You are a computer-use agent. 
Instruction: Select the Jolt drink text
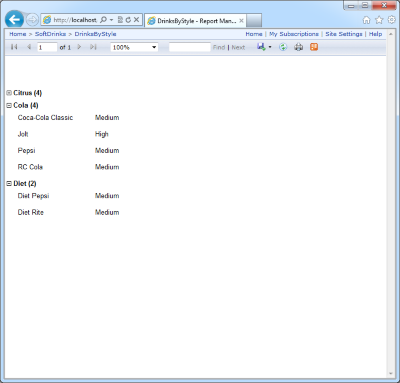coord(23,134)
